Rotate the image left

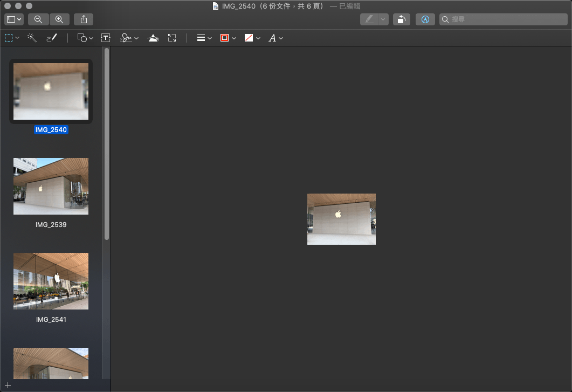click(402, 19)
